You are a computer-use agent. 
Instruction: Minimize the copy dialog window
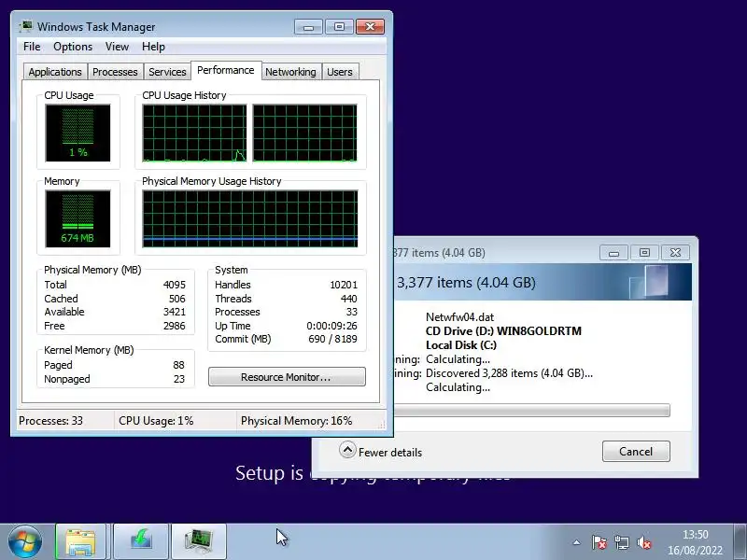613,252
